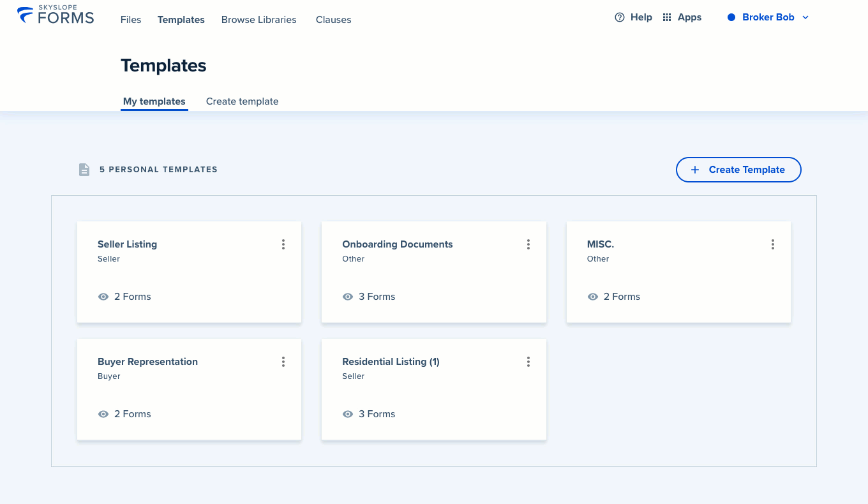Click the SkySlope Forms logo
This screenshot has height=504, width=868.
[56, 15]
